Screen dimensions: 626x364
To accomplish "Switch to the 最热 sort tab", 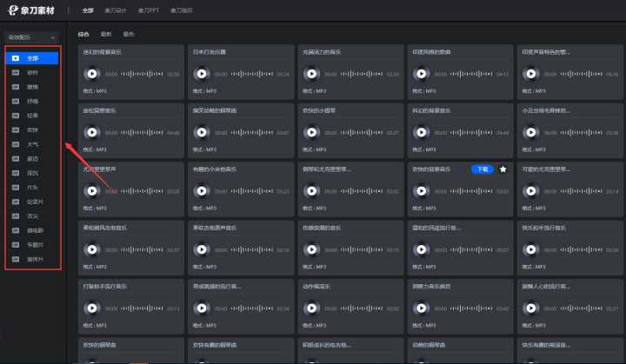I will coord(129,35).
